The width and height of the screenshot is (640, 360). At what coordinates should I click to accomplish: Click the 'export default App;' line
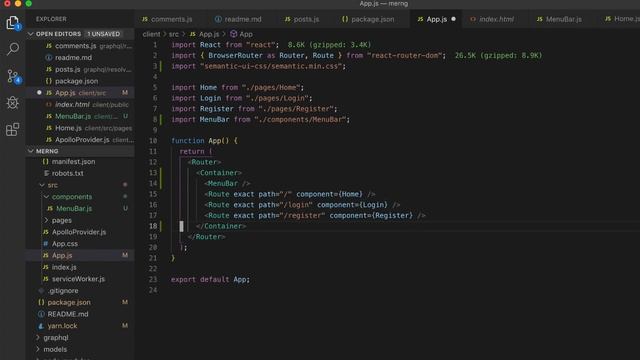point(210,280)
